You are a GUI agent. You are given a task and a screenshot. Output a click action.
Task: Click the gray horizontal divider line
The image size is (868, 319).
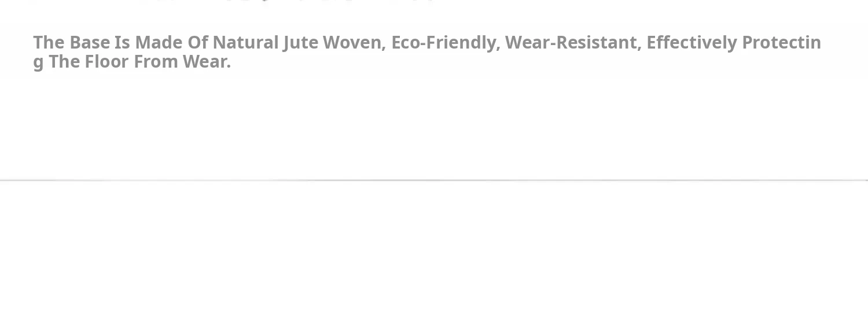click(434, 180)
